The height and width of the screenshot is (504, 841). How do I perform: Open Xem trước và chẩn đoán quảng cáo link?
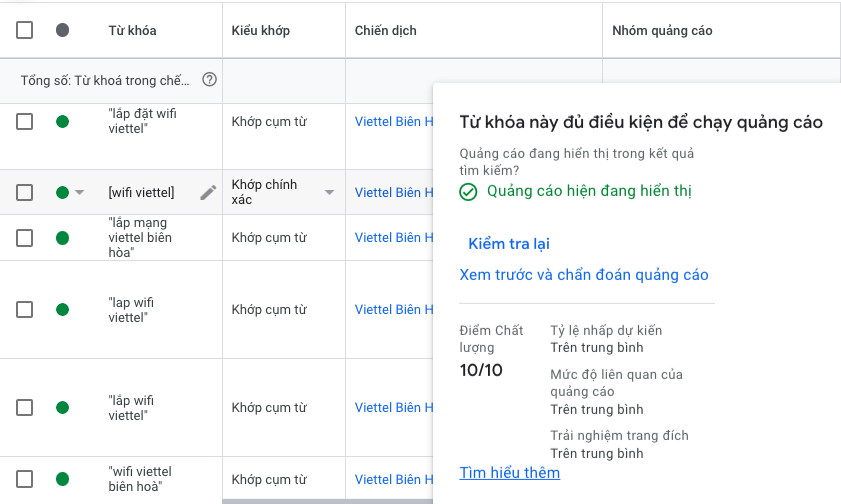point(583,275)
